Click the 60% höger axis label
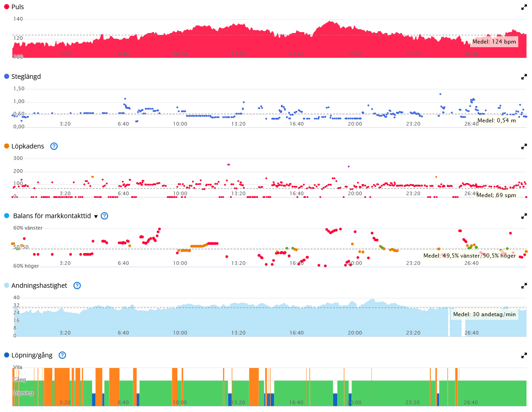Image resolution: width=532 pixels, height=412 pixels. [x=26, y=266]
